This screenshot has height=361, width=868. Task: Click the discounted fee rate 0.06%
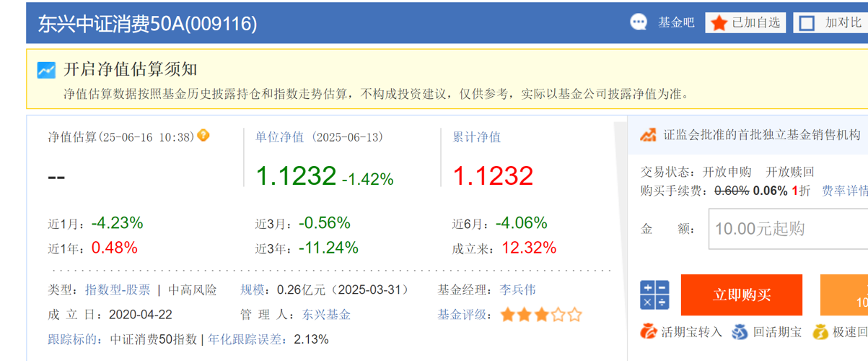pos(770,191)
